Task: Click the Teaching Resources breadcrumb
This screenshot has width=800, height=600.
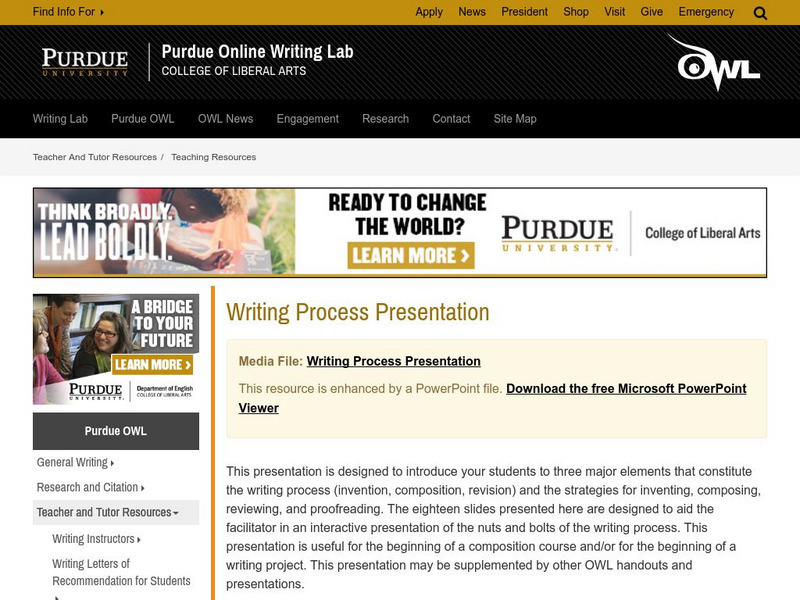Action: (x=214, y=157)
